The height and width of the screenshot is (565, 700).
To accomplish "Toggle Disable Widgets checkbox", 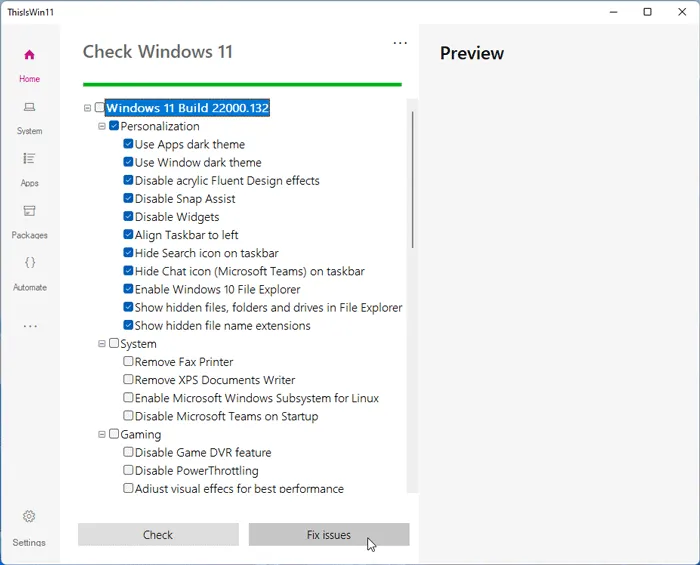I will [128, 217].
